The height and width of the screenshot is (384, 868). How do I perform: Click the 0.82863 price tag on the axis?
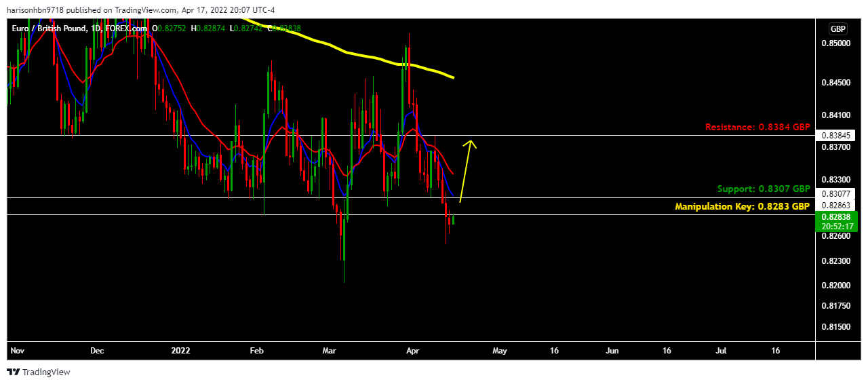835,204
